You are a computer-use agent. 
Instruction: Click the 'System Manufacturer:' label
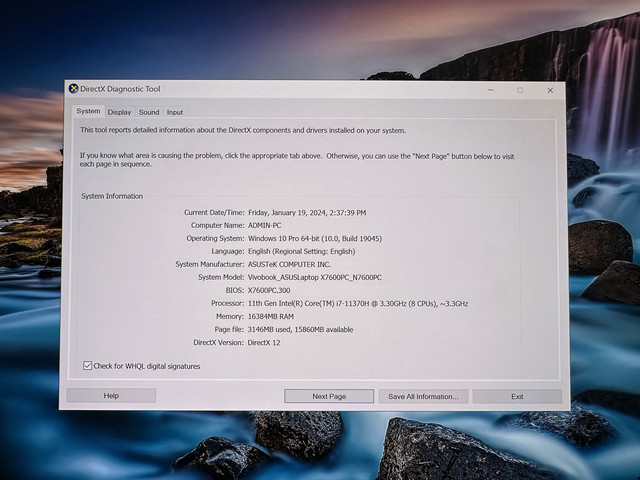coord(210,264)
